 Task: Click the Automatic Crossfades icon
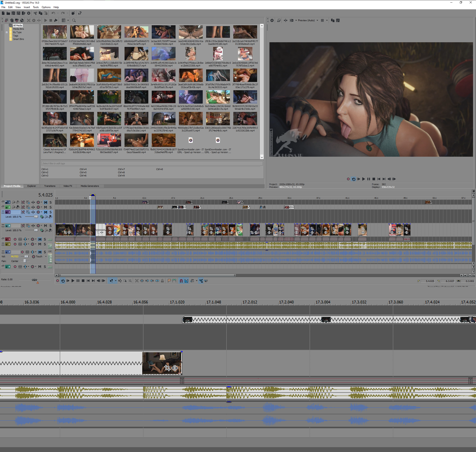[x=186, y=281]
